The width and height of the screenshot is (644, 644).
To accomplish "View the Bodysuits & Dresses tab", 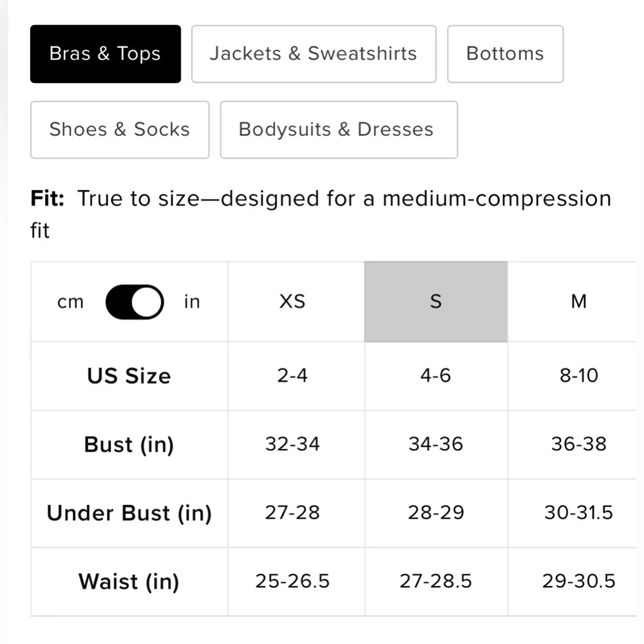I will pos(339,130).
